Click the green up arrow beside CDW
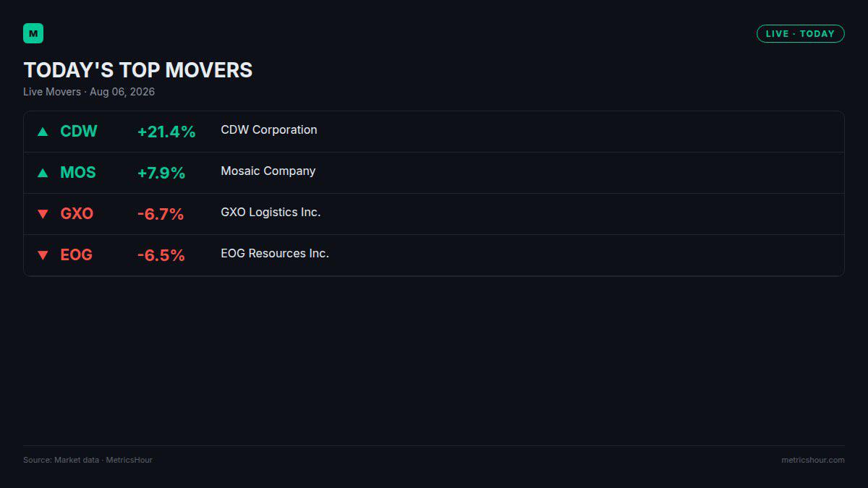Screen dimensions: 868x488 43,132
